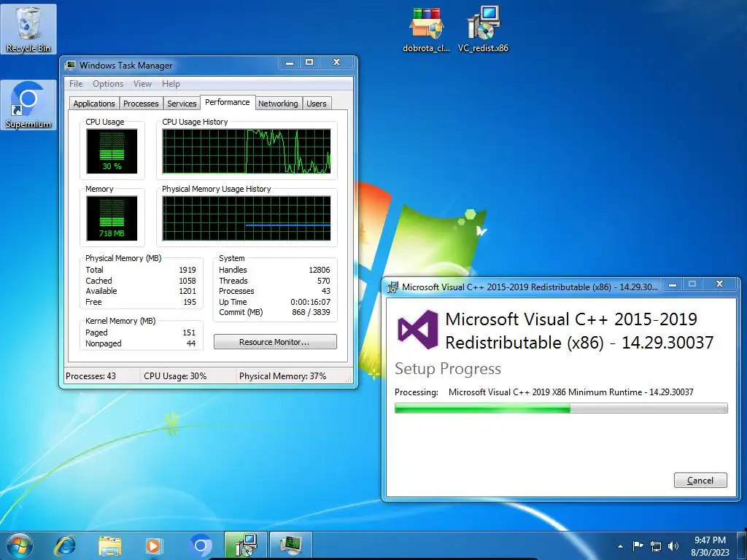Viewport: 747px width, 560px height.
Task: Click the CPU Usage History graph
Action: pos(247,151)
